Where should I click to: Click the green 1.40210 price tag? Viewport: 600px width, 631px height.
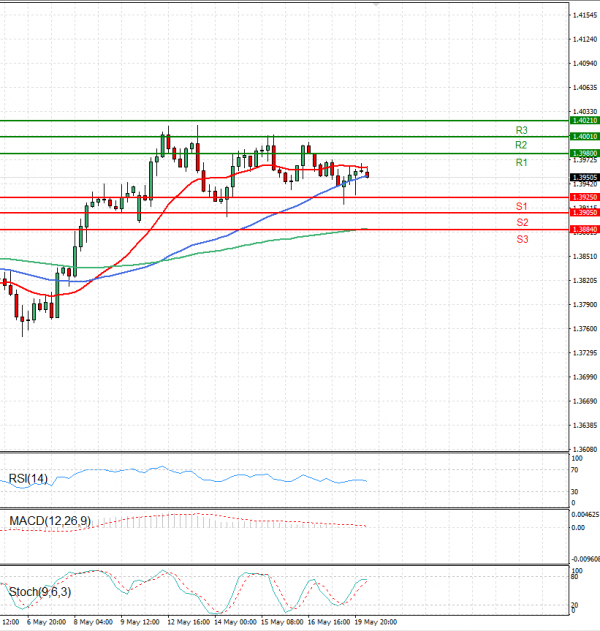[585, 120]
